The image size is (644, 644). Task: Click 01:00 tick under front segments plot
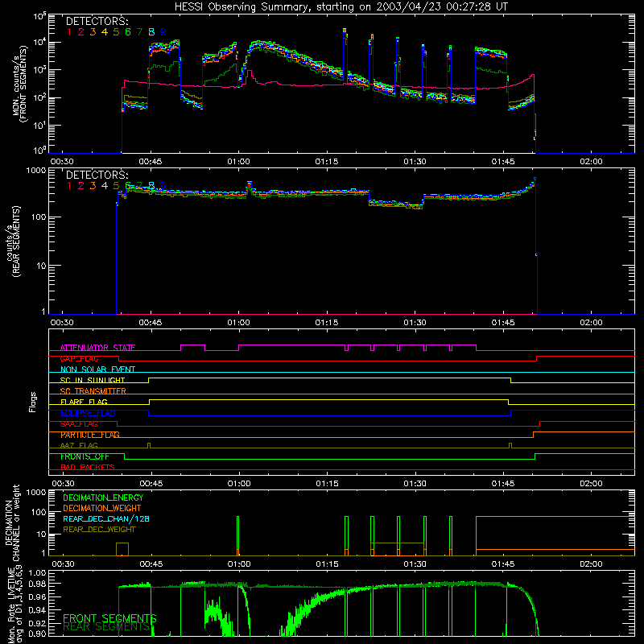pos(238,162)
